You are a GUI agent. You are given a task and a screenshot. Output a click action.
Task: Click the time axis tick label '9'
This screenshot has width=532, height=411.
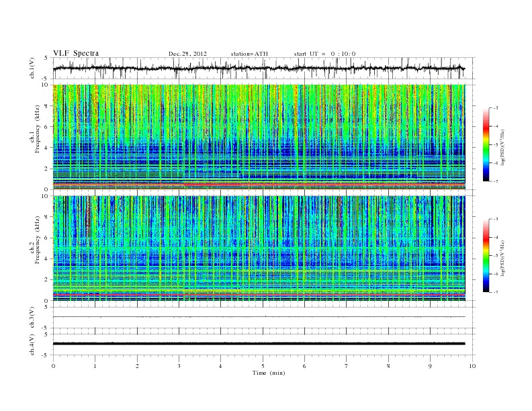click(x=430, y=366)
